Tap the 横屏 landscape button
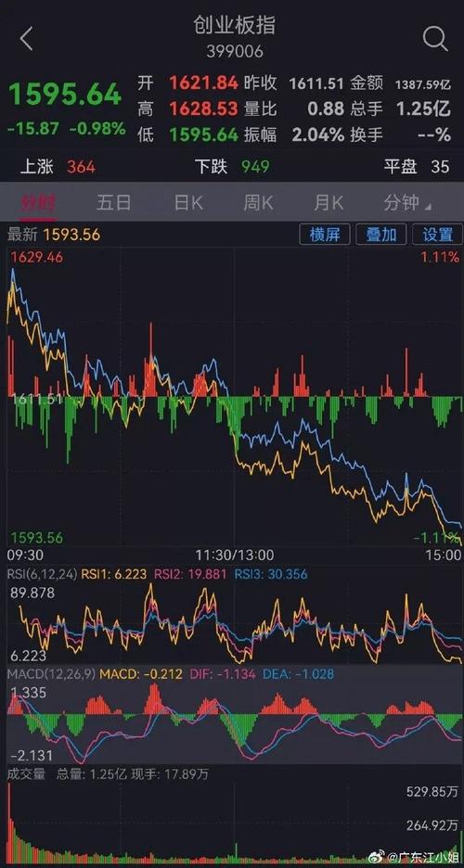 pos(325,235)
